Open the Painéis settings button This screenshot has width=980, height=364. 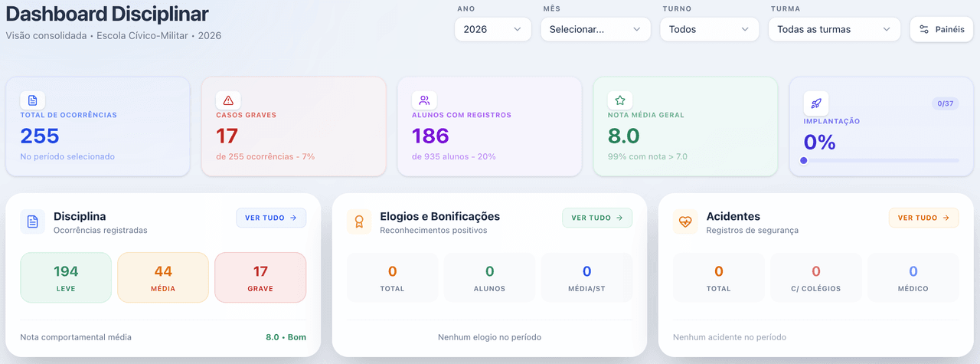pos(942,29)
